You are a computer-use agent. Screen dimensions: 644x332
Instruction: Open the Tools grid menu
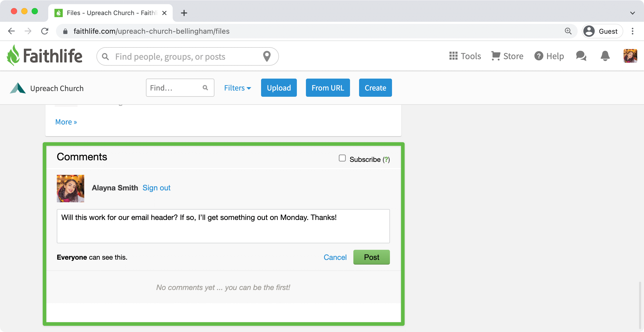(x=465, y=56)
